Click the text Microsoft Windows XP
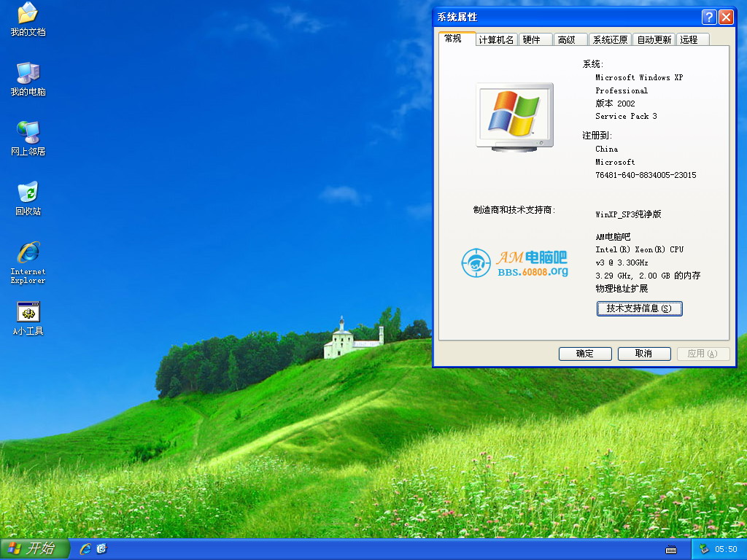Screen dimensions: 747x560 pos(639,77)
